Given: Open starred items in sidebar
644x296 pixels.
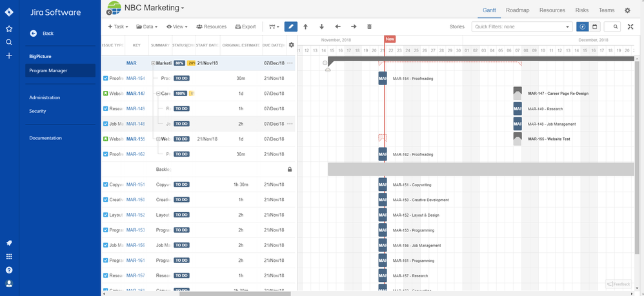Looking at the screenshot, I should point(9,29).
